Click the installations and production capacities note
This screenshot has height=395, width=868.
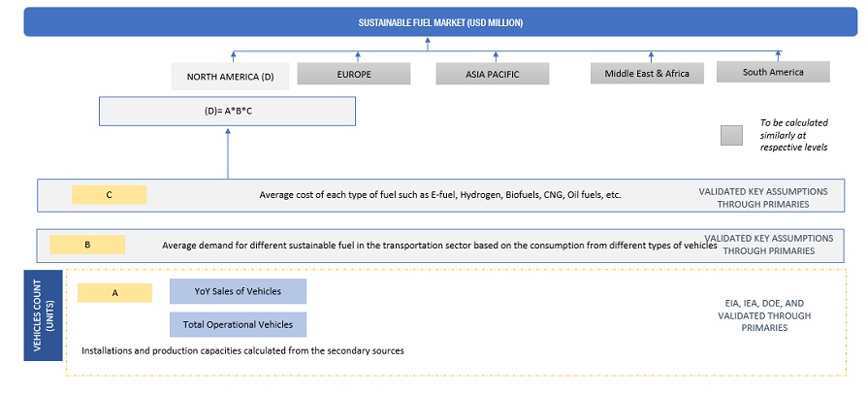click(242, 350)
